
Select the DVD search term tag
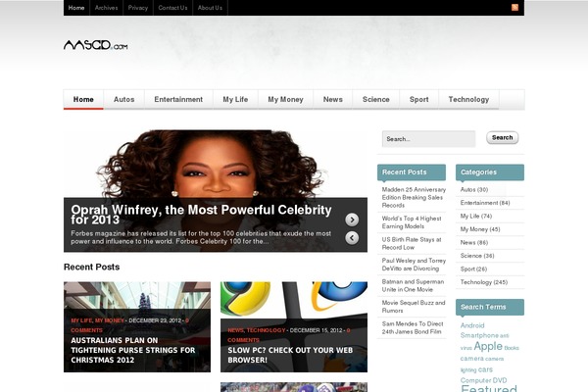[500, 380]
